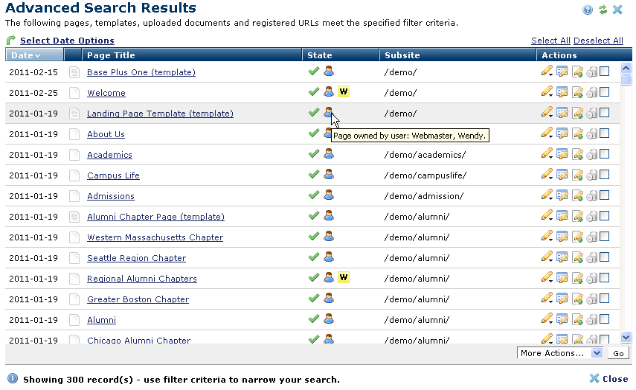Check the box for the About Us row

[x=604, y=133]
